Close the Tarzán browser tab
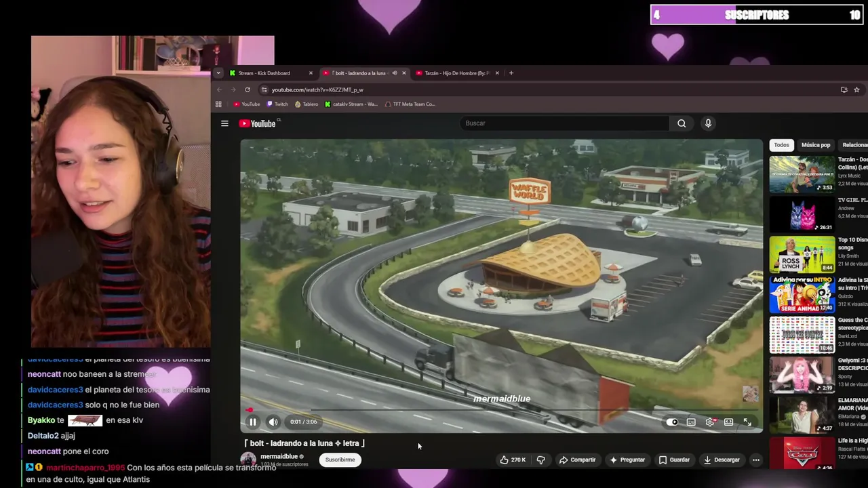This screenshot has height=488, width=868. click(497, 73)
